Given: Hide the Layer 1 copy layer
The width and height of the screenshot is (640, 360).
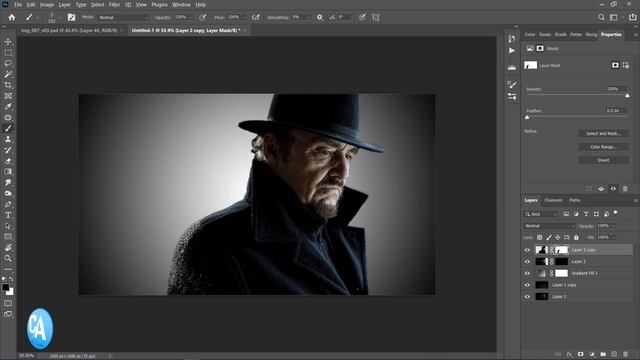Looking at the screenshot, I should pyautogui.click(x=527, y=285).
